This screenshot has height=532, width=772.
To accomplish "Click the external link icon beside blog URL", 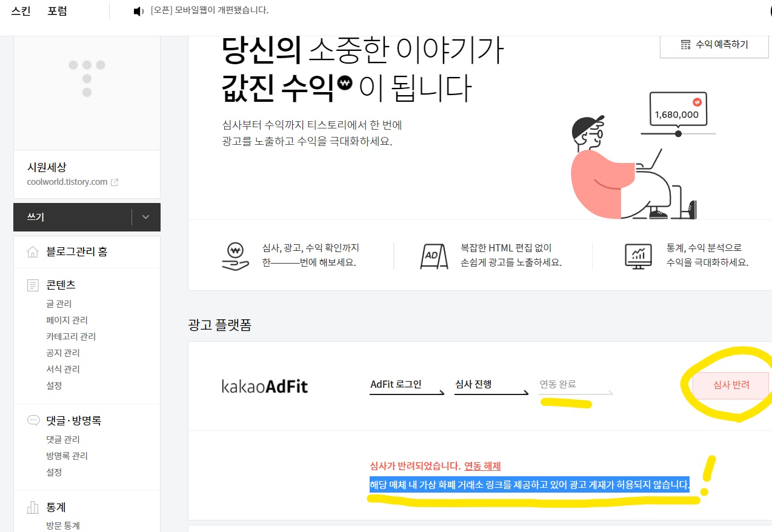I will pyautogui.click(x=115, y=182).
